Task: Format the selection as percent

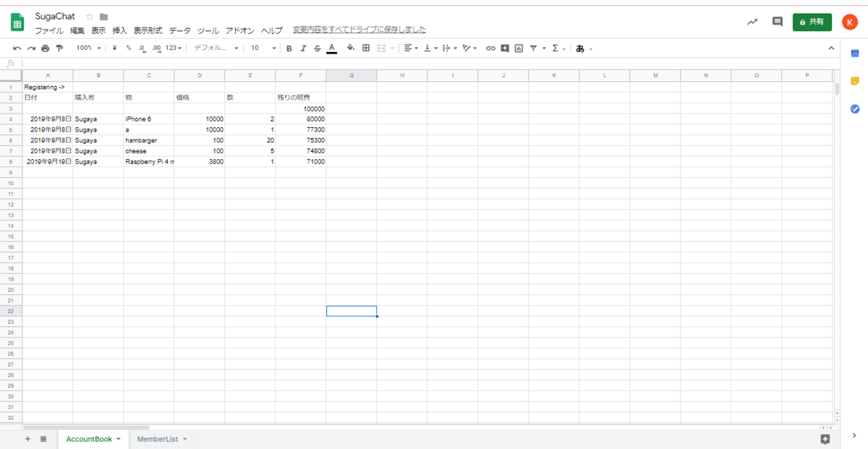Action: [128, 48]
